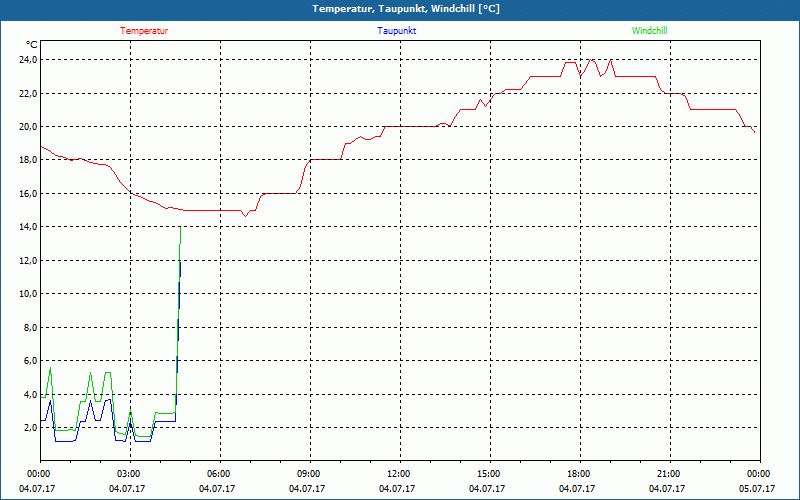Click the '09:00' time axis label
Viewport: 800px width, 500px height.
[x=308, y=474]
